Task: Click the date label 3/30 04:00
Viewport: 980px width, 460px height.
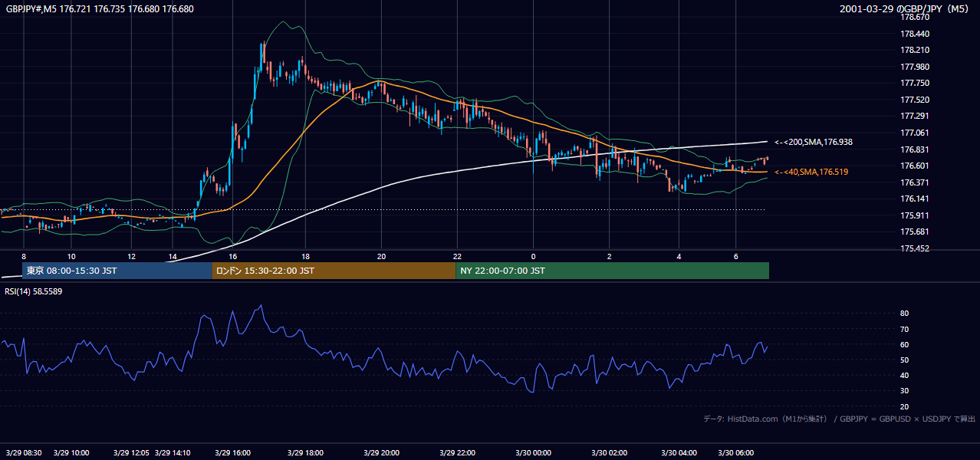Action: 679,452
